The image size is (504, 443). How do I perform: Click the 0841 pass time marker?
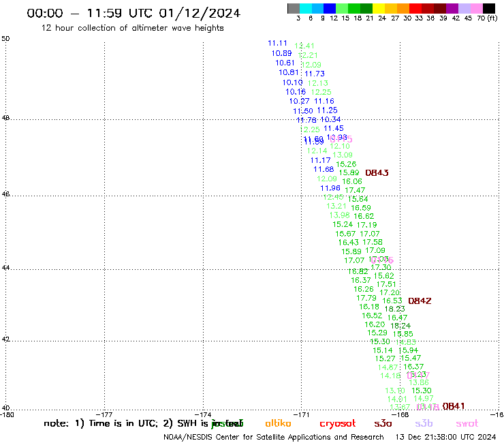click(x=453, y=406)
